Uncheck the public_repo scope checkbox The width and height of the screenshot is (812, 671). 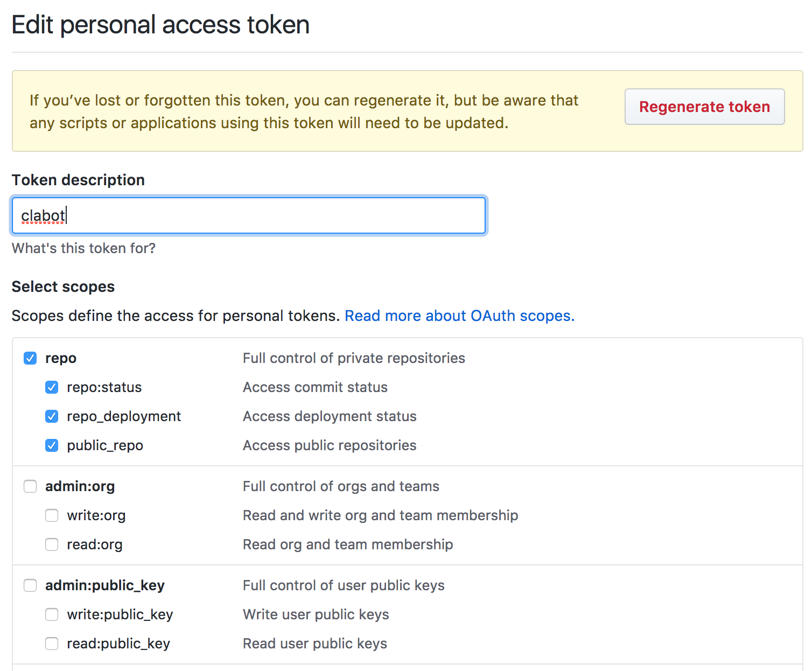click(52, 445)
